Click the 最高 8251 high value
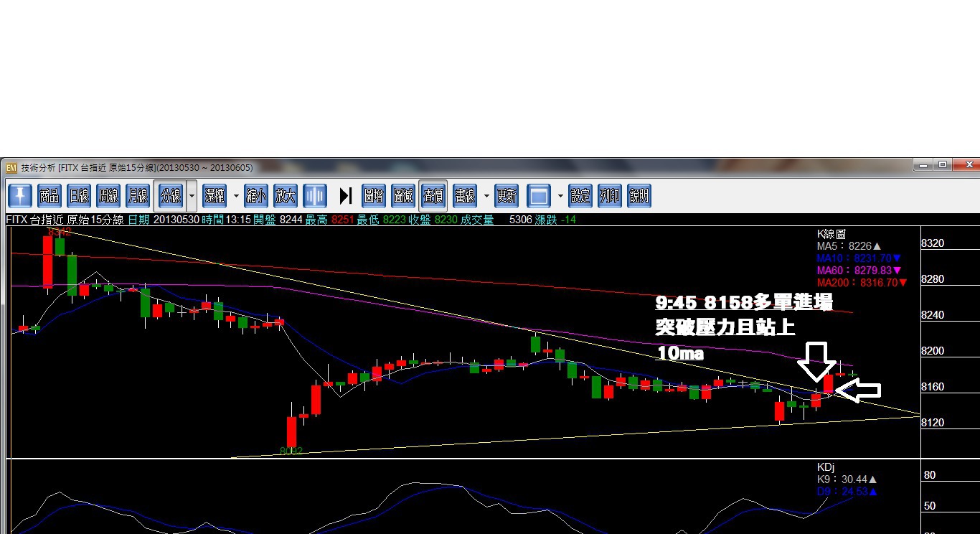 coord(329,220)
